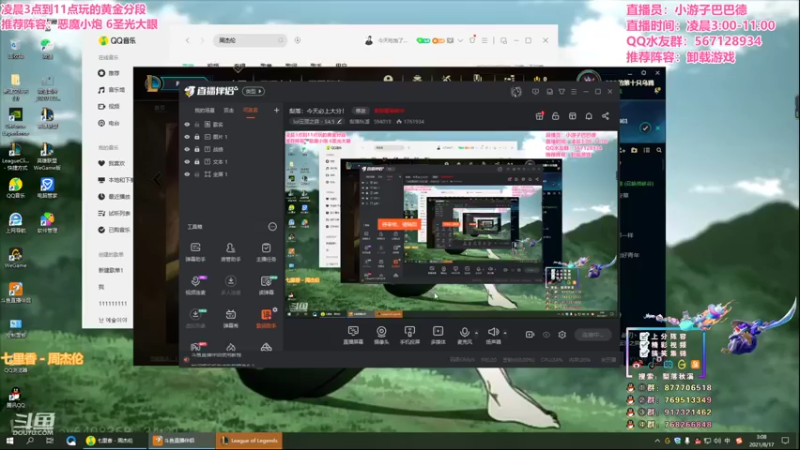Click the grey streaming status button
Viewport: 800px width, 450px height.
tap(593, 335)
